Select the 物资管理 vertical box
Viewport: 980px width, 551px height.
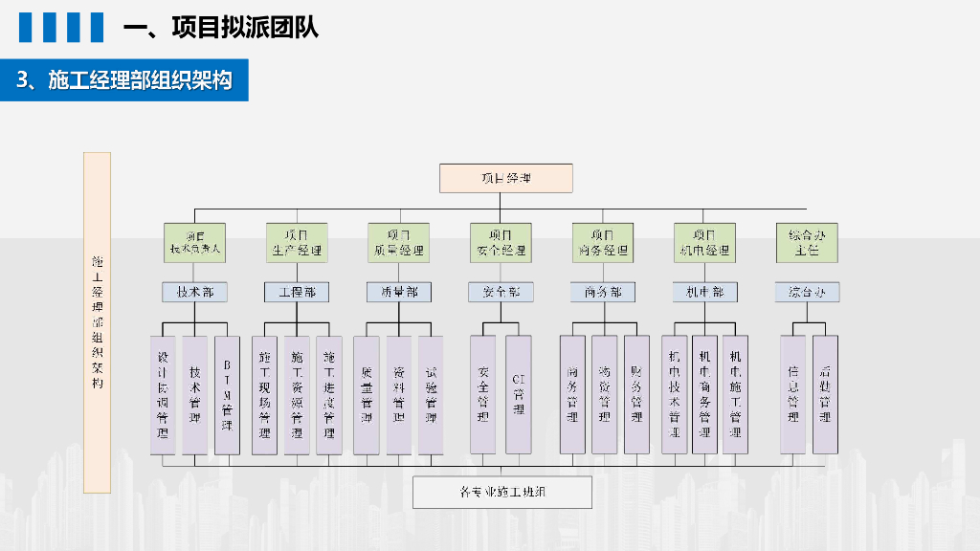click(x=605, y=395)
